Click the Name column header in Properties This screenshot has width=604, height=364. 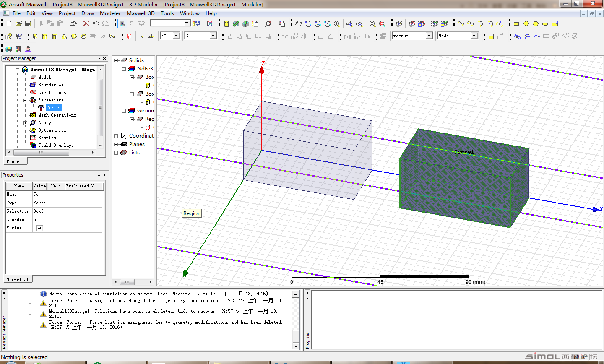[x=19, y=186]
